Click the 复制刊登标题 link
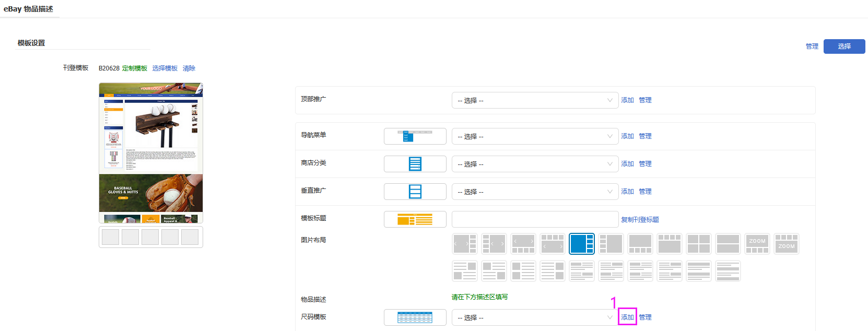Viewport: 868px width, 331px height. (640, 220)
